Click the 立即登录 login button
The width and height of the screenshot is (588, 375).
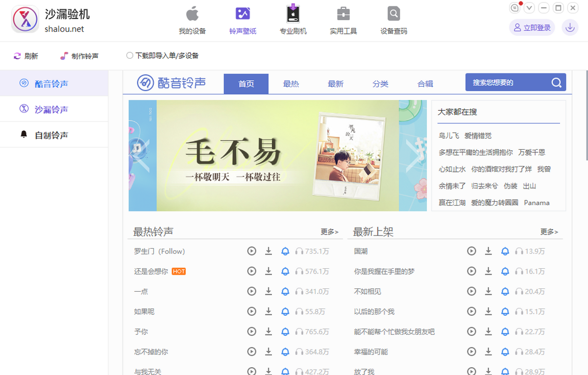(x=532, y=28)
